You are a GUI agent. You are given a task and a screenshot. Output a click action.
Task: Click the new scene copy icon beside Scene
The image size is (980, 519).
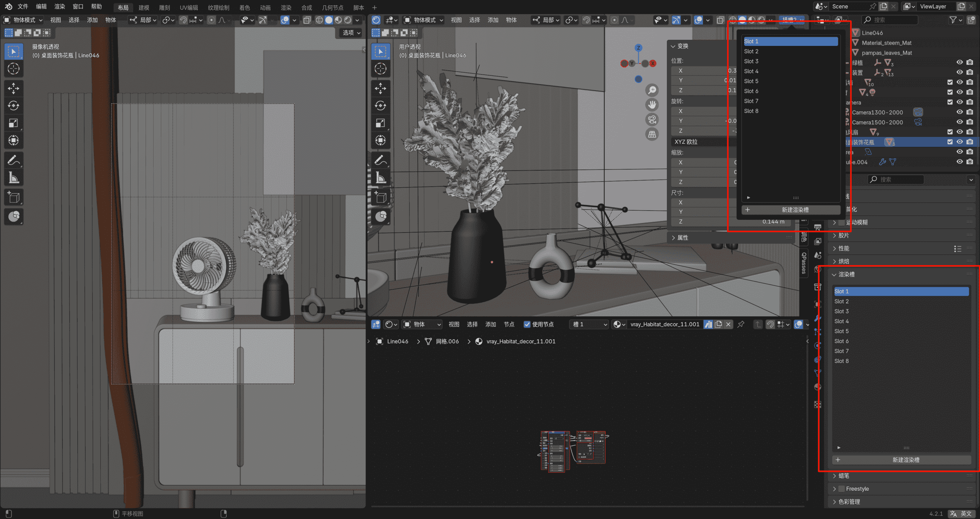[x=884, y=7]
